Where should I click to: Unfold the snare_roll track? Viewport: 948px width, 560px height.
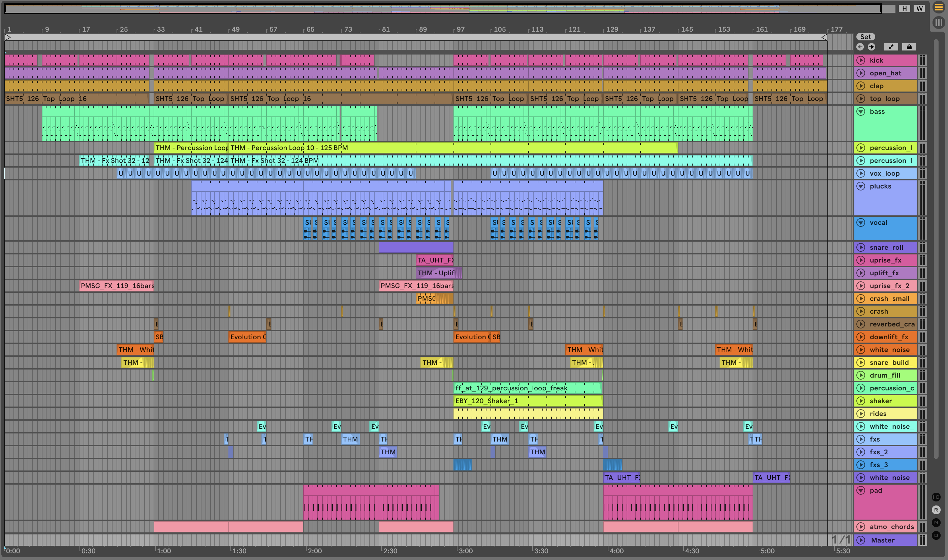pos(861,248)
